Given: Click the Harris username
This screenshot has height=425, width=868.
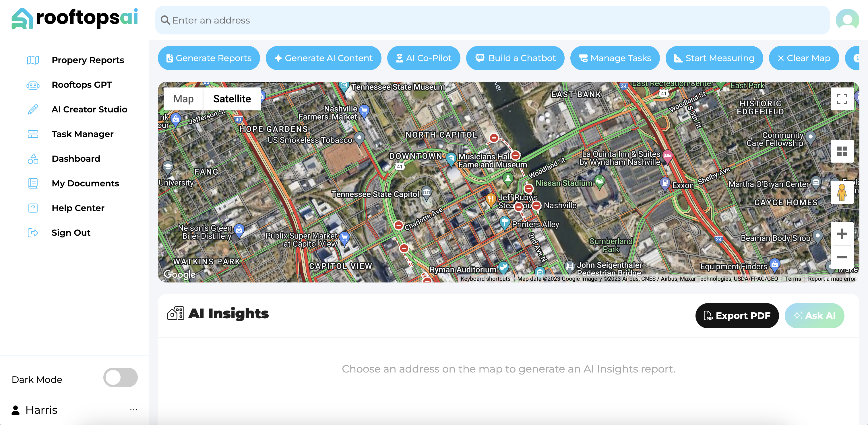Looking at the screenshot, I should 41,410.
